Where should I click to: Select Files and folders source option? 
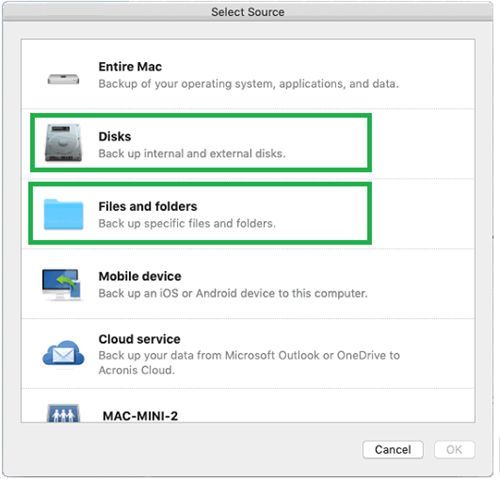point(248,214)
